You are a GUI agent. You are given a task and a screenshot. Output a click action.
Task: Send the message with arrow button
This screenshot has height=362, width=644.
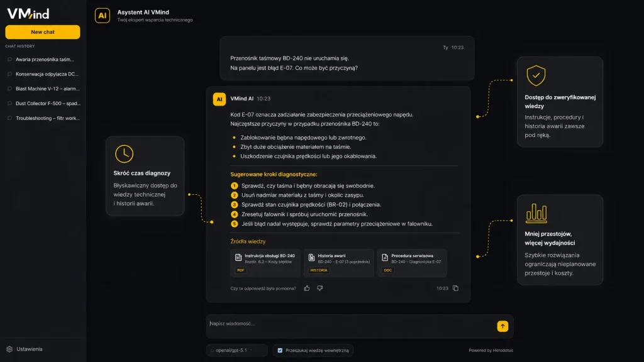[x=502, y=326]
